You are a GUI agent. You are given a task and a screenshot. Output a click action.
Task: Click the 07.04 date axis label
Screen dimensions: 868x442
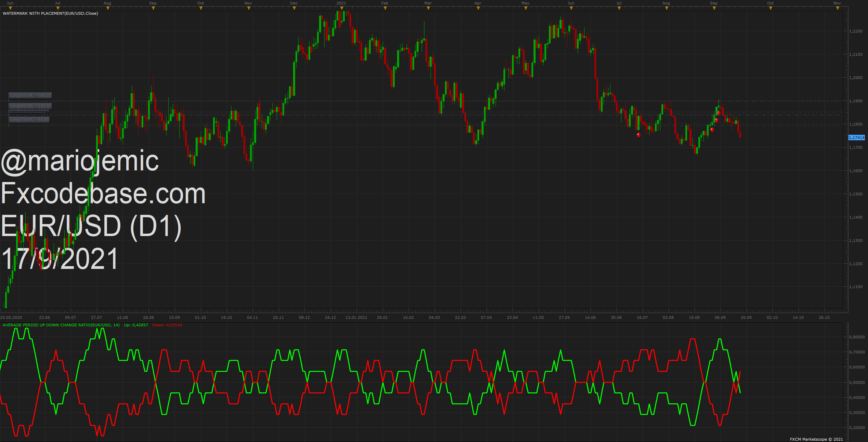coord(486,317)
